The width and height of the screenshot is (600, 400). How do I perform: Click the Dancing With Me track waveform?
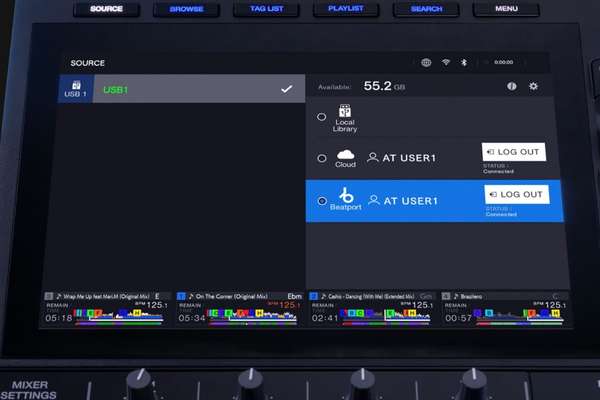pyautogui.click(x=385, y=317)
